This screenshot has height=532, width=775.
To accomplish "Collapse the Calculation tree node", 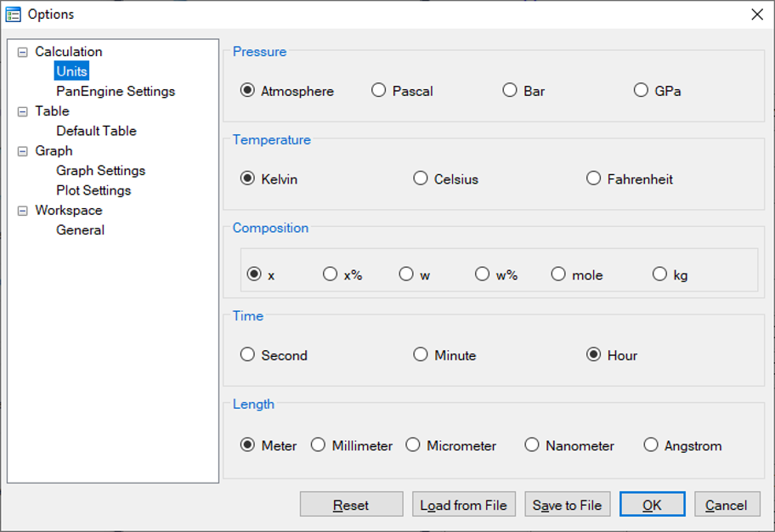I will tap(23, 52).
